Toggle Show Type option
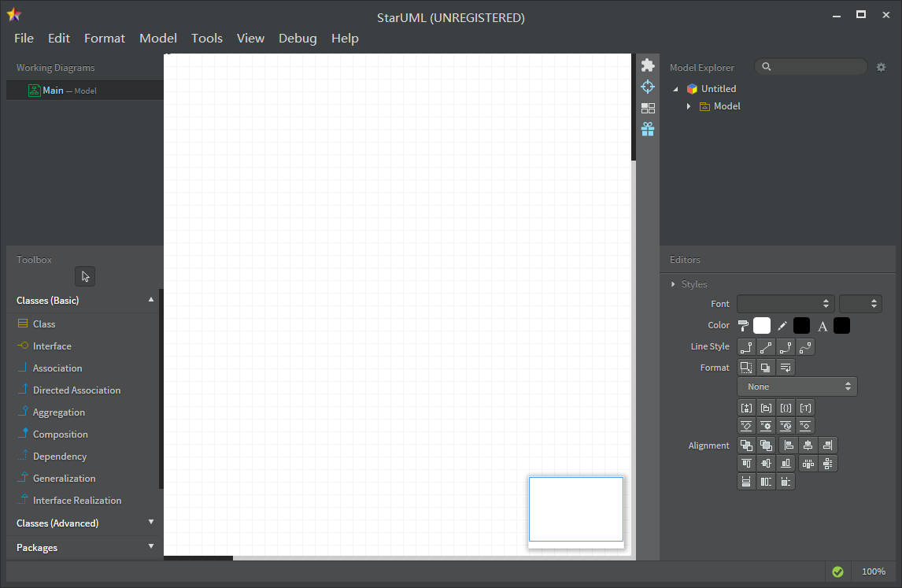The width and height of the screenshot is (902, 588). click(x=804, y=408)
